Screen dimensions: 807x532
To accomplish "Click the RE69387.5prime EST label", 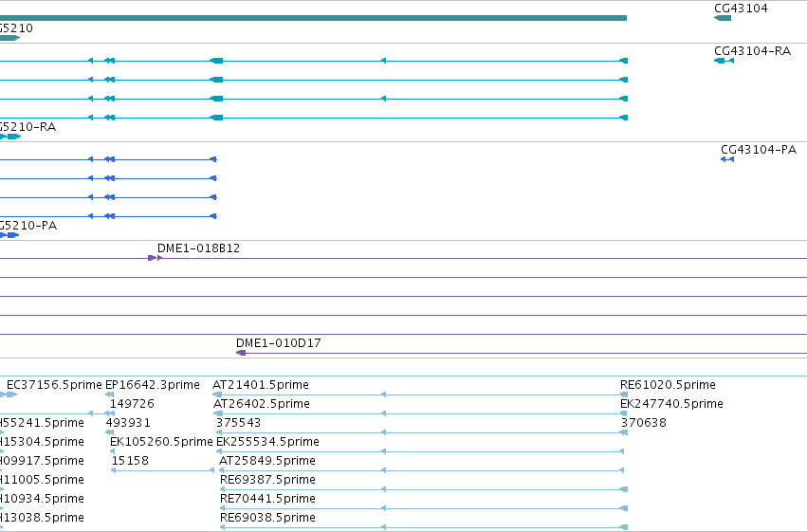I will tap(267, 480).
